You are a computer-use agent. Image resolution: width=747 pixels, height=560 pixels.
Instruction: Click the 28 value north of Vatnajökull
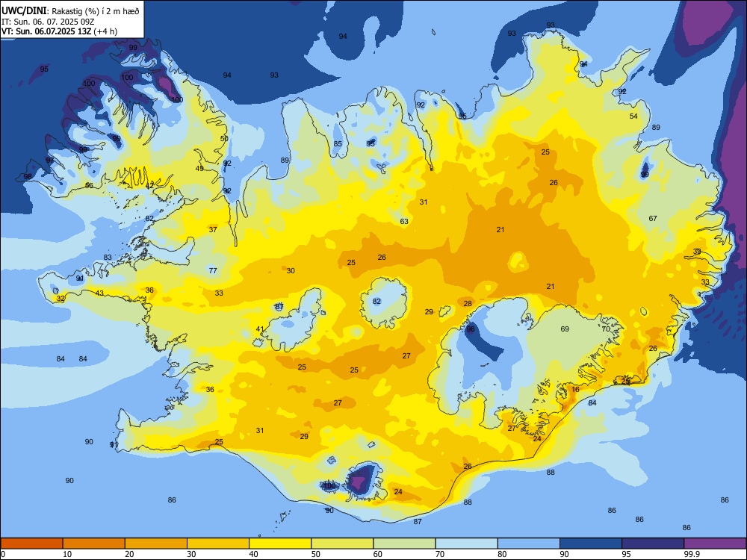(468, 304)
